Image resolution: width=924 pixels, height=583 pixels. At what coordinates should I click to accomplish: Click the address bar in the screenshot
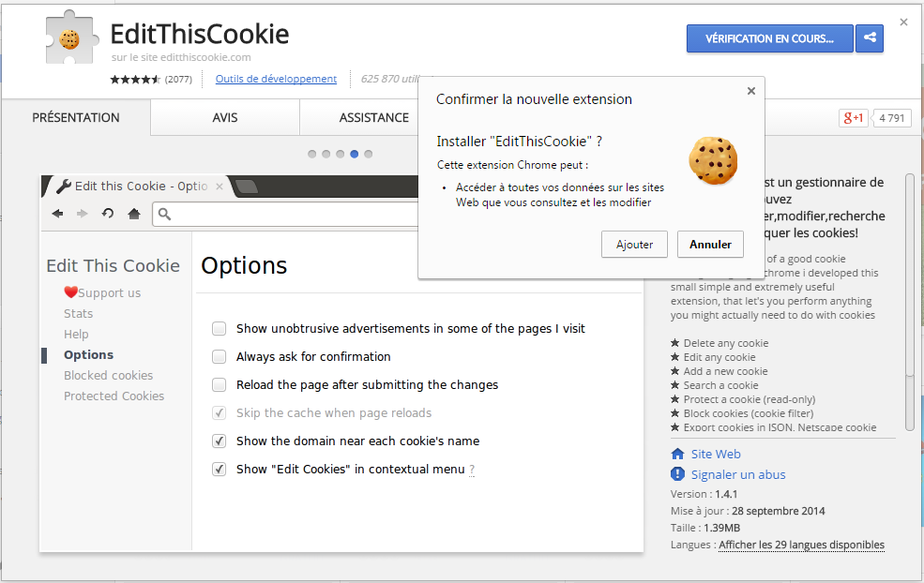(286, 214)
